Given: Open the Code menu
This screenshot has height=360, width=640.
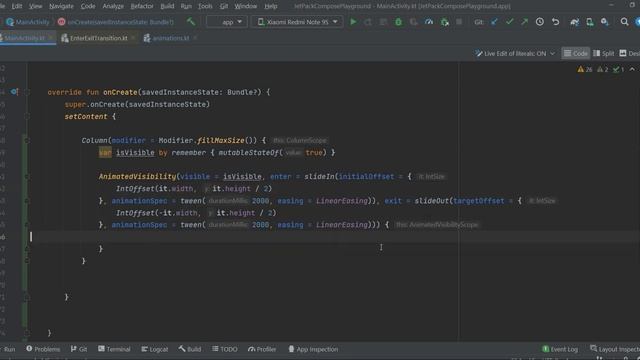Looking at the screenshot, I should 88,6.
